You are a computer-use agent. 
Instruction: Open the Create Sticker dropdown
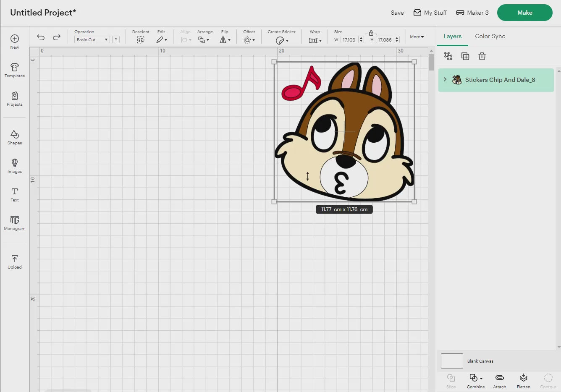282,40
